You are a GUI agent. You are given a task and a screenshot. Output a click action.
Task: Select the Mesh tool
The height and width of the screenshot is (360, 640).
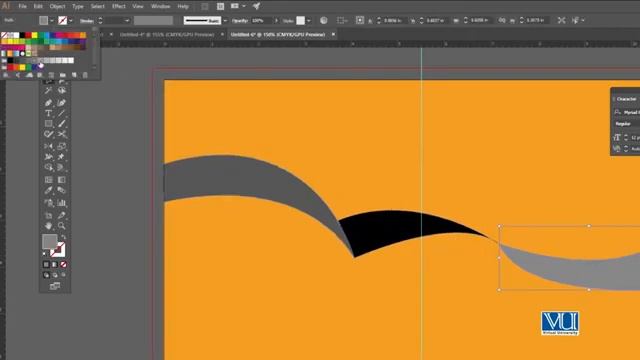click(49, 180)
